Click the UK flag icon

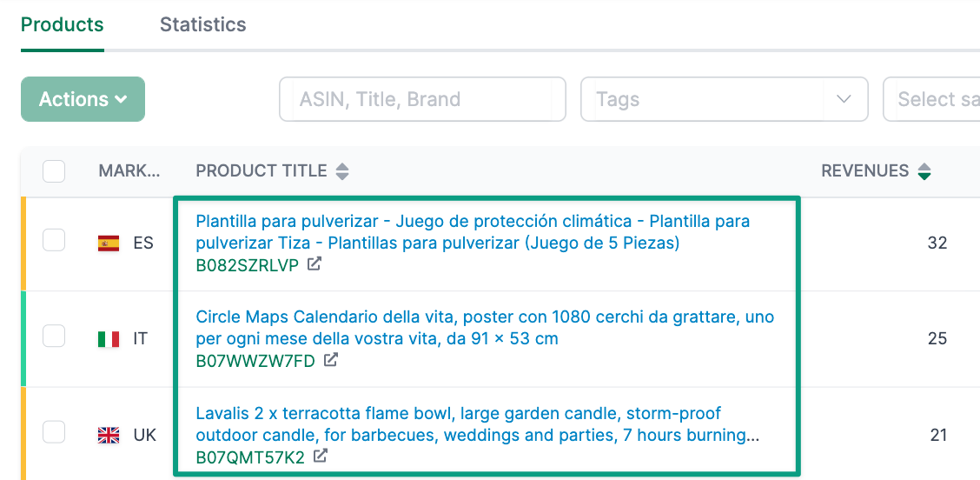click(109, 435)
